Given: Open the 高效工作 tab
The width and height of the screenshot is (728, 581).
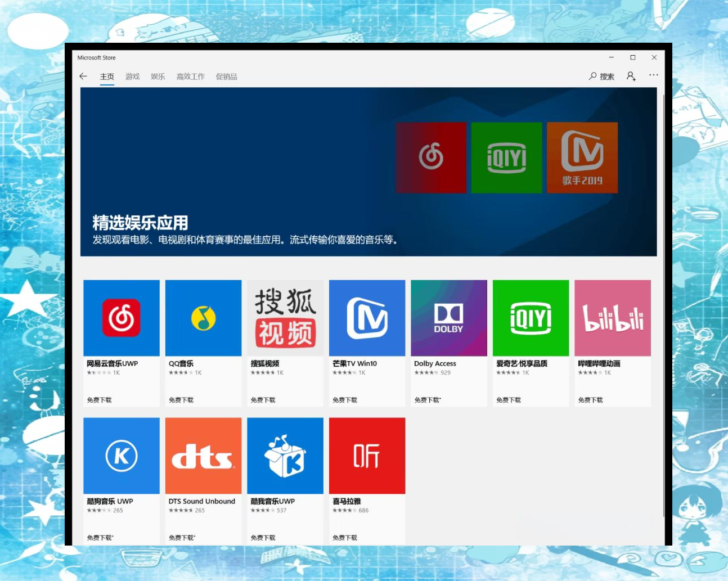Looking at the screenshot, I should point(191,76).
